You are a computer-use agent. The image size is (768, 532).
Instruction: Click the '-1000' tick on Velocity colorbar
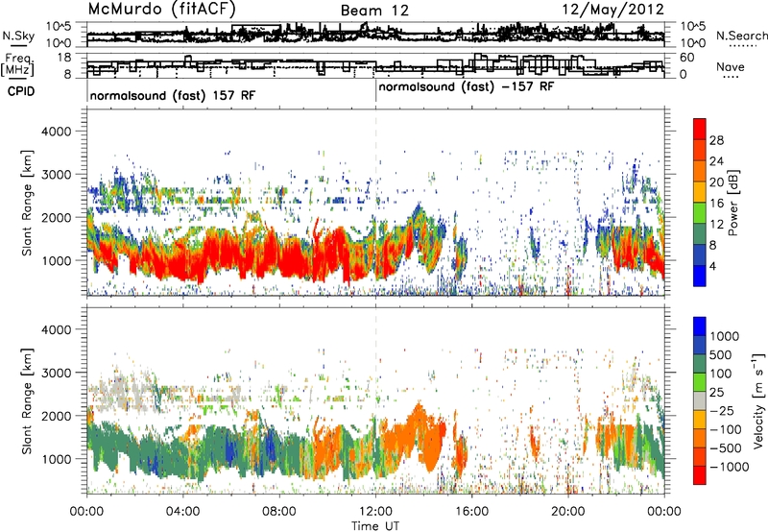coord(729,467)
